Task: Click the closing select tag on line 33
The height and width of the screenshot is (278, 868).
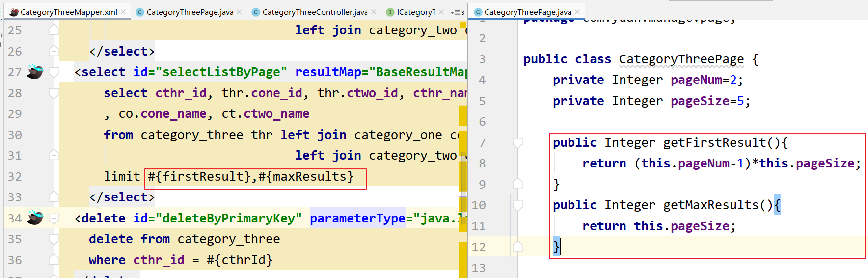Action: 122,197
